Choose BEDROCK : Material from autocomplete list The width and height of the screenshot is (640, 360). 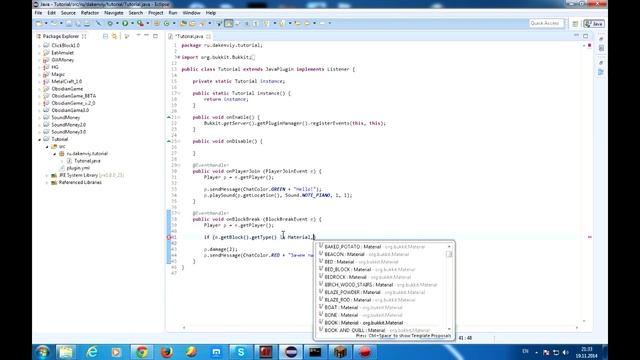(383, 277)
